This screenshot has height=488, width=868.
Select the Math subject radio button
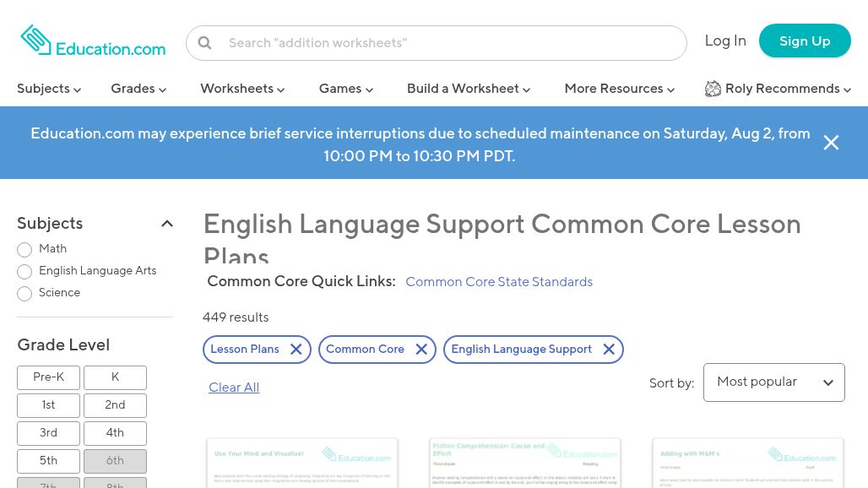point(24,250)
